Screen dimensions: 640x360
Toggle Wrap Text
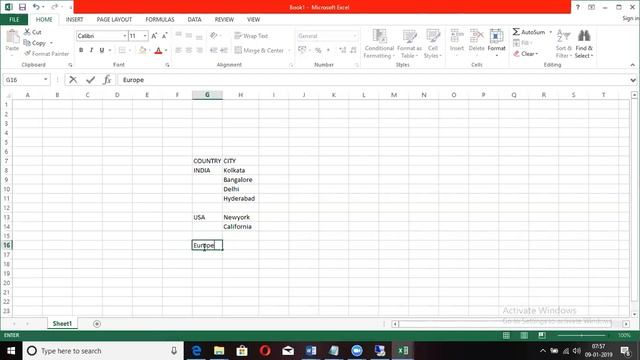click(x=251, y=36)
